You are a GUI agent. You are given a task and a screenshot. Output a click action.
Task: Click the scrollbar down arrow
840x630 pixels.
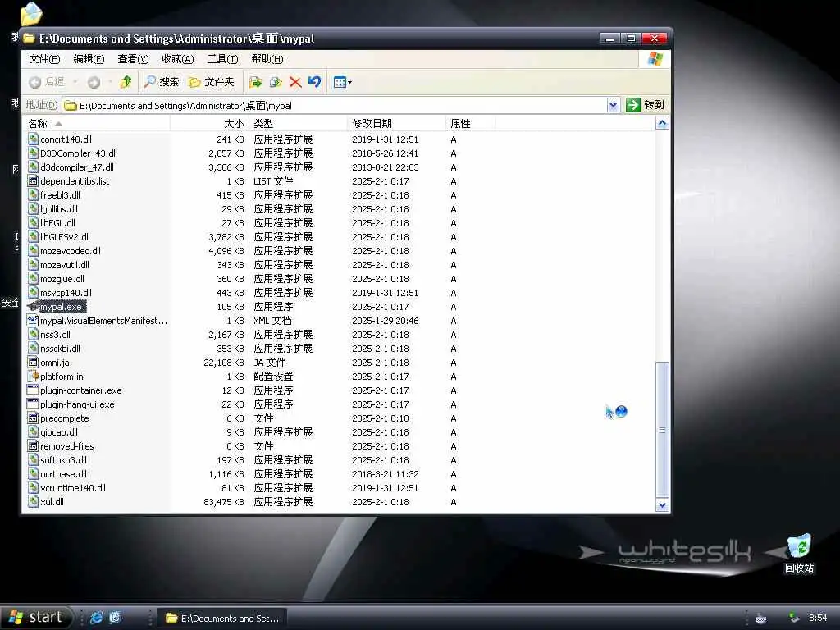pyautogui.click(x=663, y=505)
